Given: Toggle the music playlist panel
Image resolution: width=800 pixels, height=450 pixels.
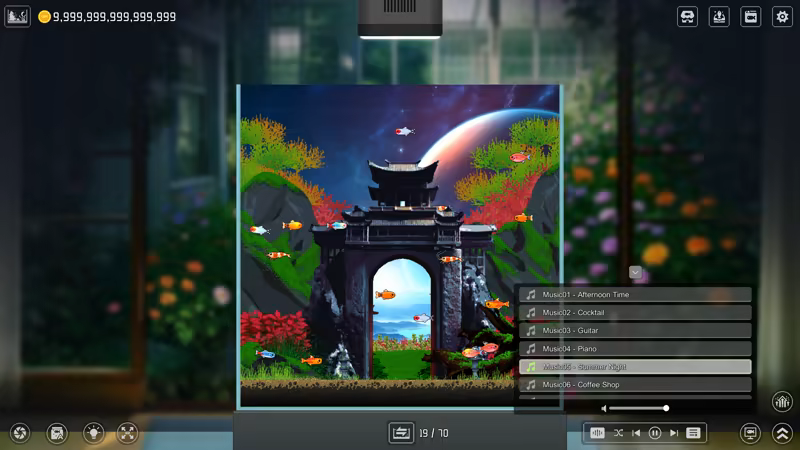Looking at the screenshot, I should (693, 433).
